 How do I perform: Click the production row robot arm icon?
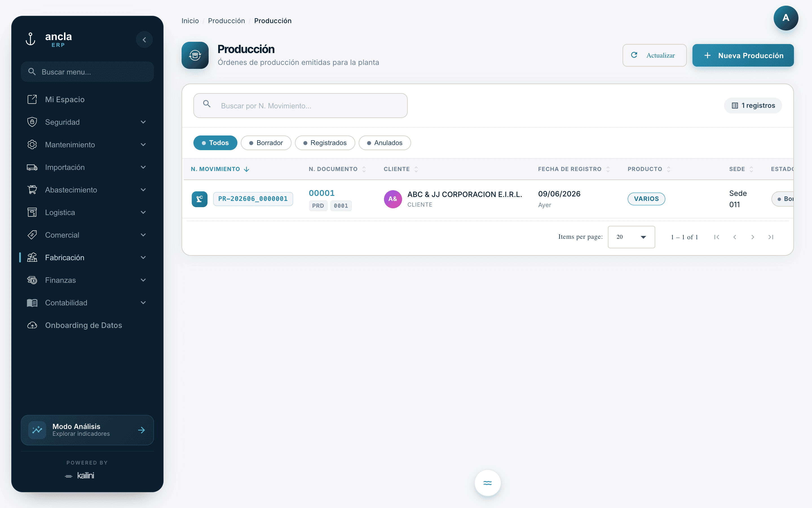point(200,199)
